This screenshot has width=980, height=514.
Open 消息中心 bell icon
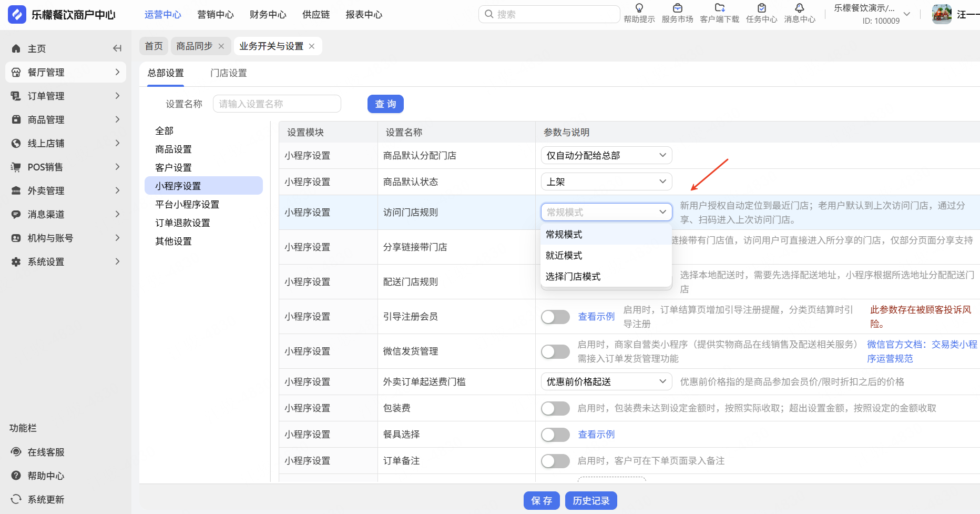click(799, 8)
